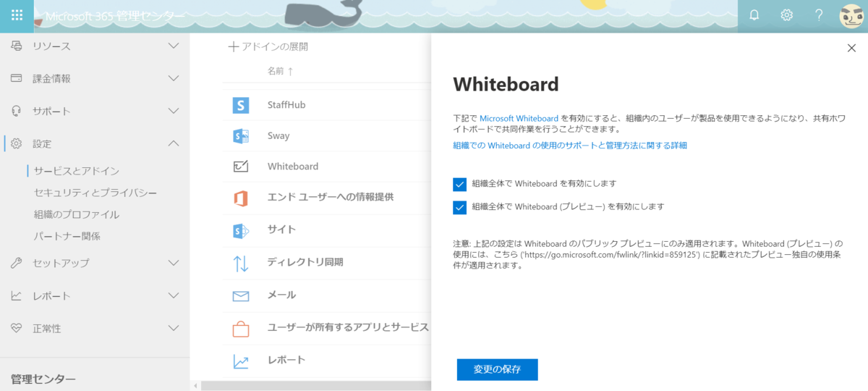Click the bag icon for ユーザーが所有するアプリとサービス
This screenshot has height=391, width=868.
241,328
